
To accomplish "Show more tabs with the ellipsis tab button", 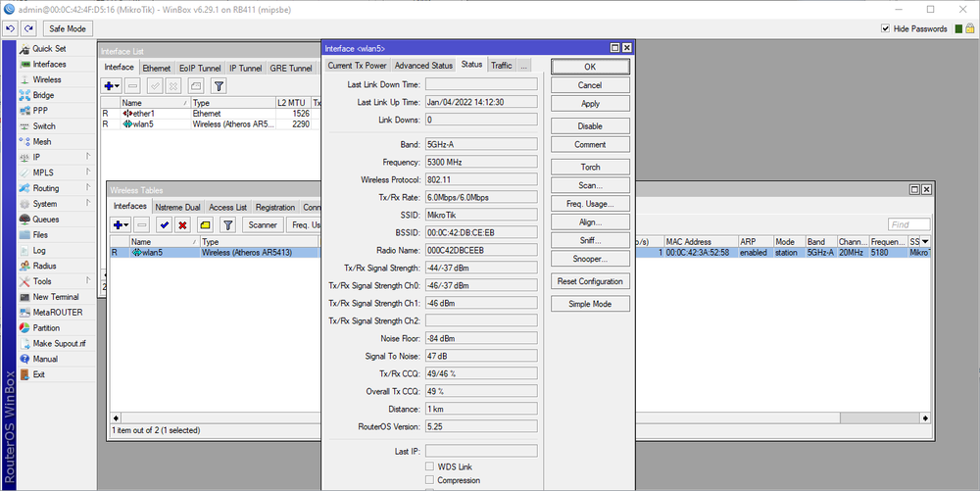I will tap(524, 66).
